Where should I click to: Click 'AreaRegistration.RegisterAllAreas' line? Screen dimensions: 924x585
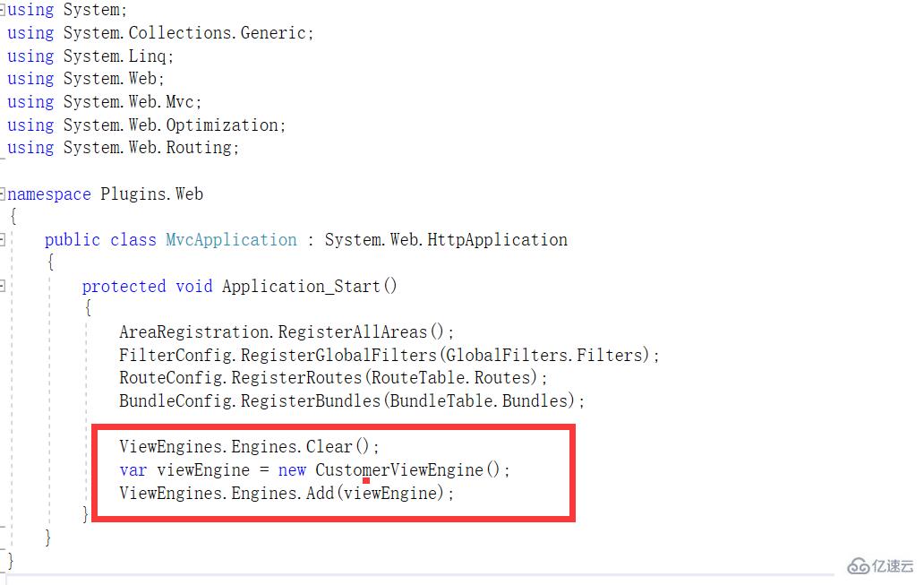pyautogui.click(x=287, y=332)
